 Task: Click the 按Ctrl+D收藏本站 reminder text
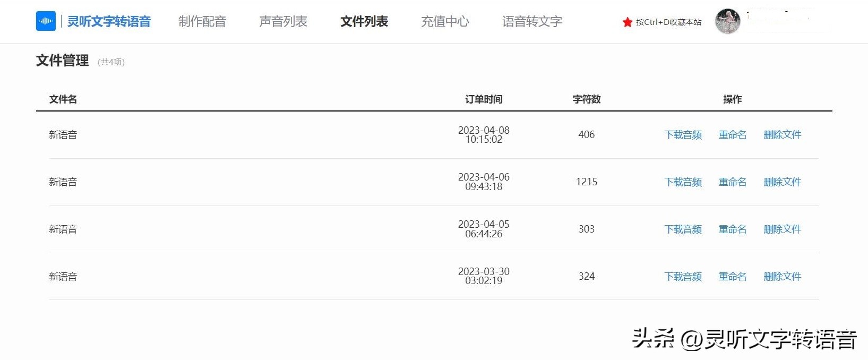668,22
